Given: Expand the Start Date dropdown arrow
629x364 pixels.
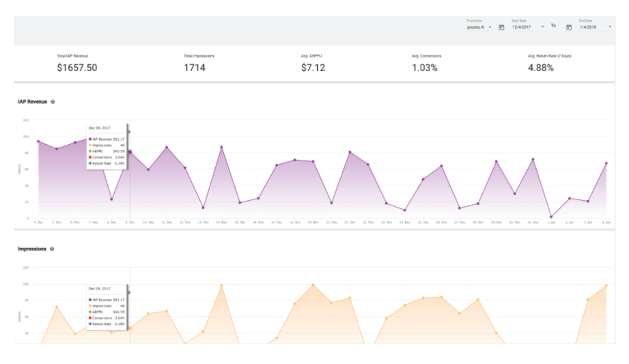Looking at the screenshot, I should (x=543, y=27).
